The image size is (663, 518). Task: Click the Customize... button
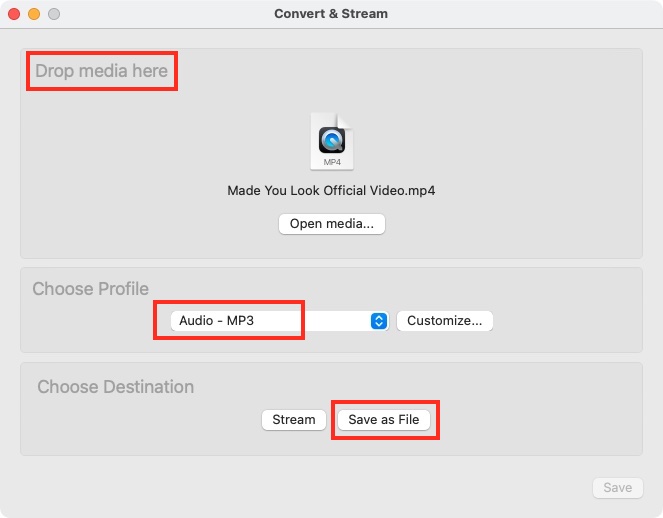pyautogui.click(x=445, y=321)
